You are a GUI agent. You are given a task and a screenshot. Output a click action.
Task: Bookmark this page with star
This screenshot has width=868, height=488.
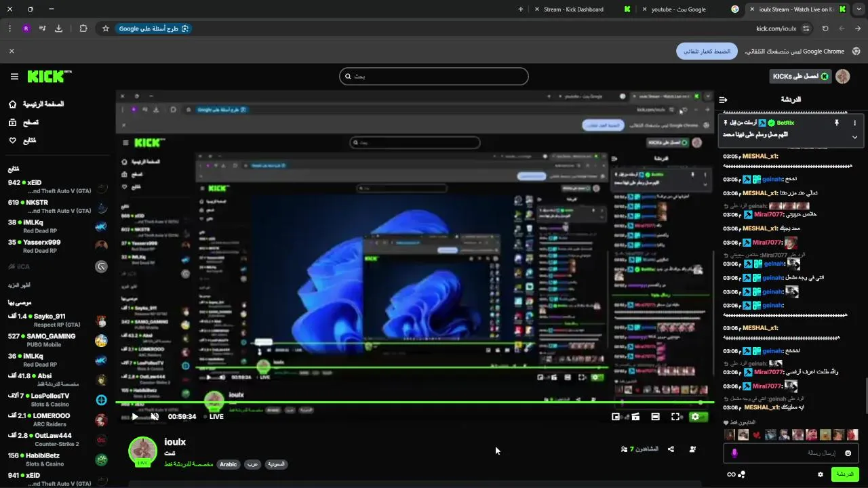click(106, 28)
